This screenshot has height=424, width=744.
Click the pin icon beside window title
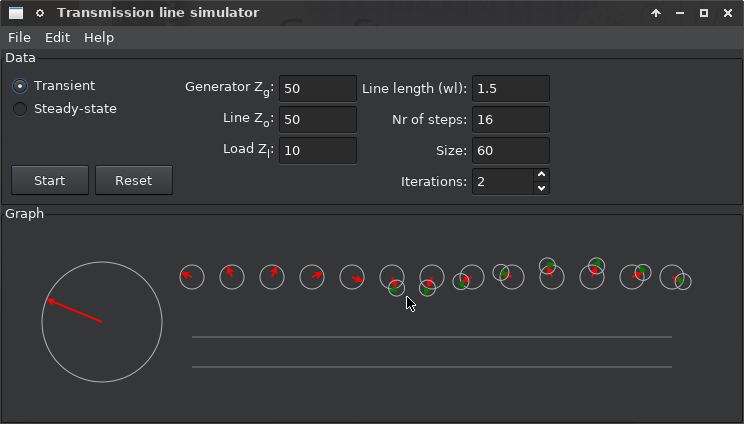(x=40, y=13)
